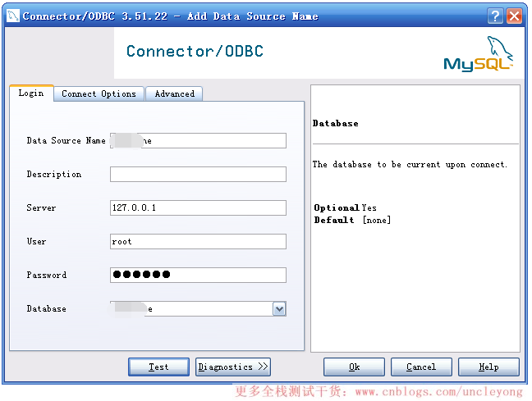Focus the Data Source Name field
The width and height of the screenshot is (532, 401).
[198, 141]
